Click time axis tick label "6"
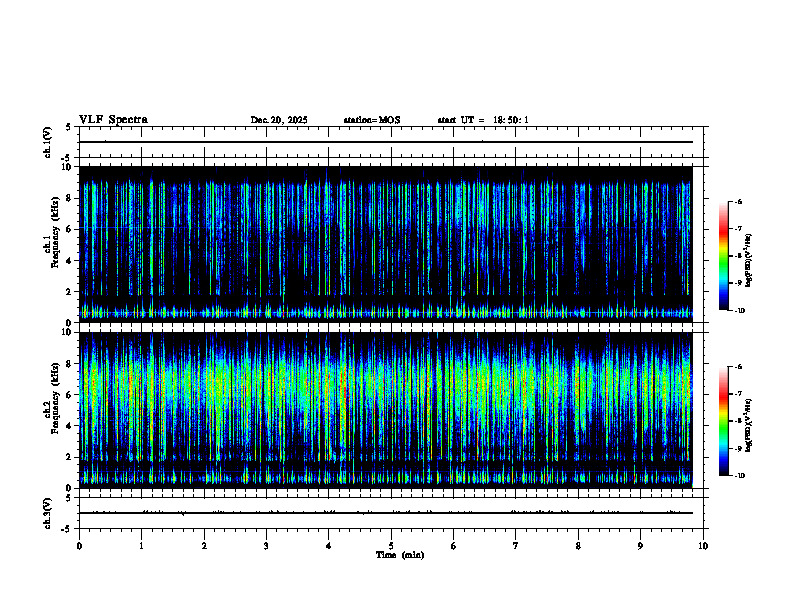This screenshot has width=792, height=612. (x=453, y=546)
